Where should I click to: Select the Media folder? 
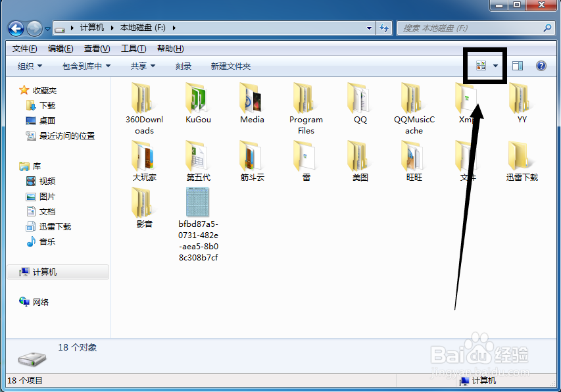(252, 103)
